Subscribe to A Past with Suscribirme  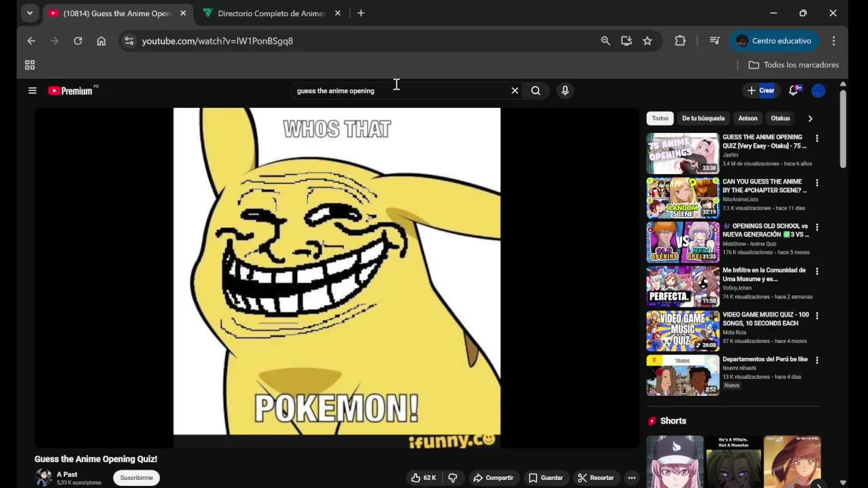pos(136,478)
